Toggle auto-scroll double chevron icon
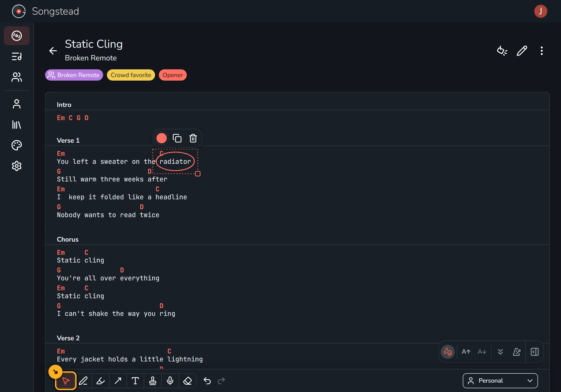Image resolution: width=561 pixels, height=392 pixels. point(500,352)
